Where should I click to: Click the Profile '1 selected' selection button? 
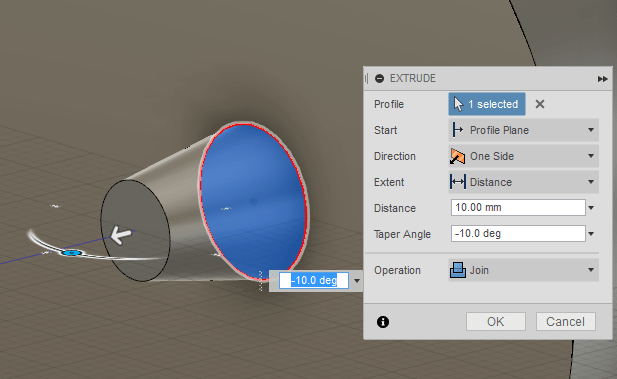pyautogui.click(x=487, y=104)
